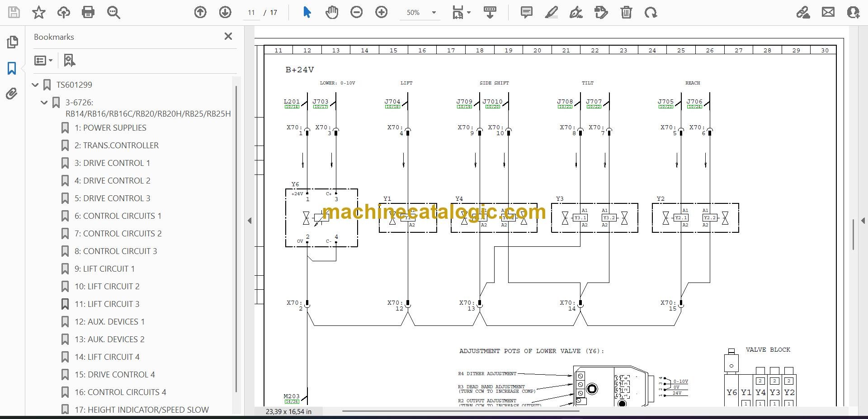Collapse the TS601299 bookmark

36,85
